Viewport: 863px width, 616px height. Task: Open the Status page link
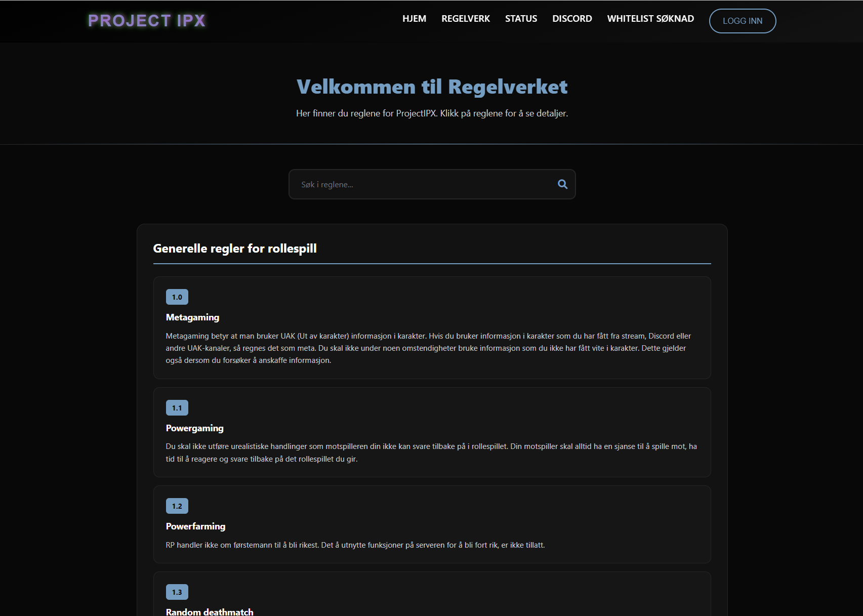coord(521,19)
